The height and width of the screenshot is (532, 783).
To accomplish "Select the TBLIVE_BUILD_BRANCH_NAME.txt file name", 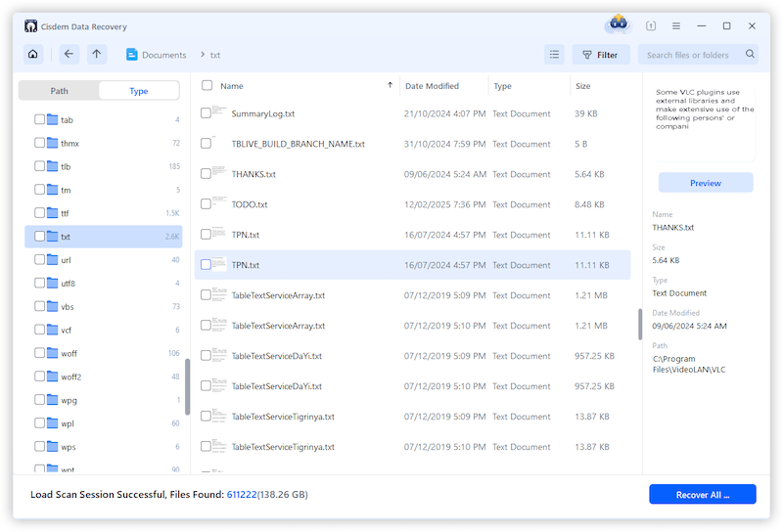I will pos(299,144).
